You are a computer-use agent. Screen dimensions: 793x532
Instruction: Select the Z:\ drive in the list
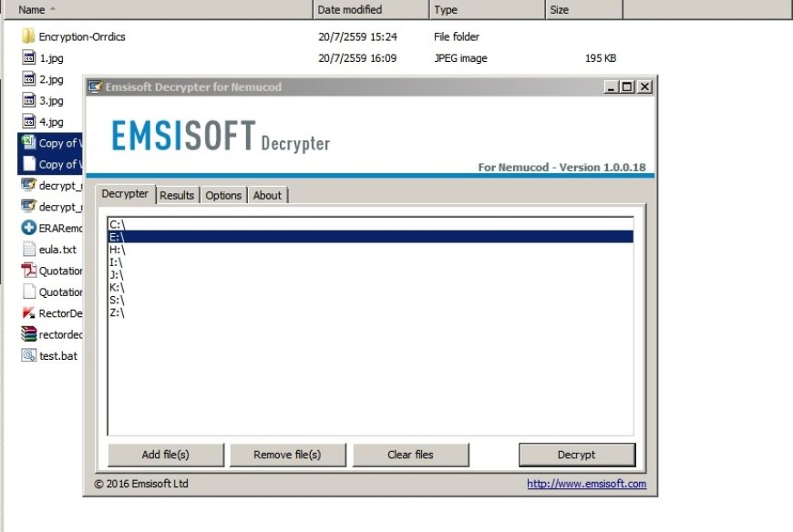[x=370, y=312]
